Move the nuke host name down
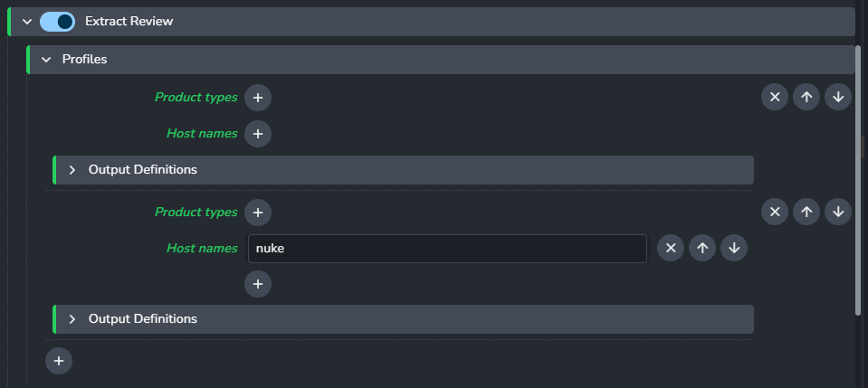 734,248
